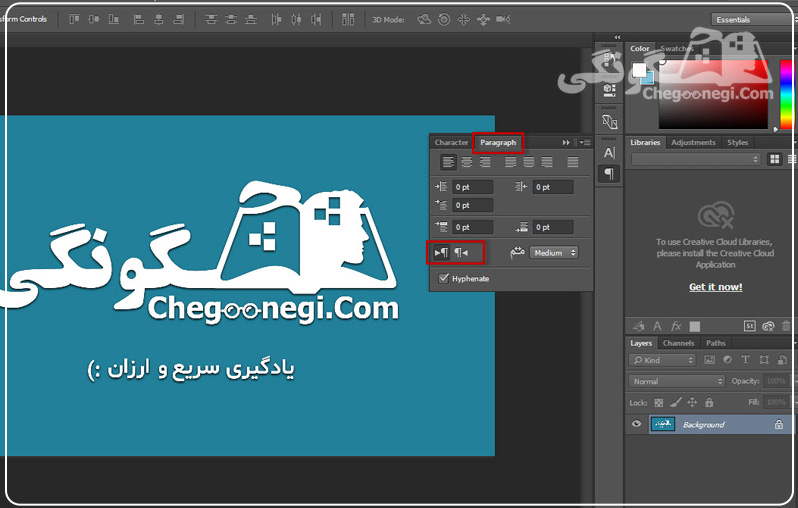Select 3D Pan mode icon
Image resolution: width=798 pixels, height=508 pixels.
(463, 19)
